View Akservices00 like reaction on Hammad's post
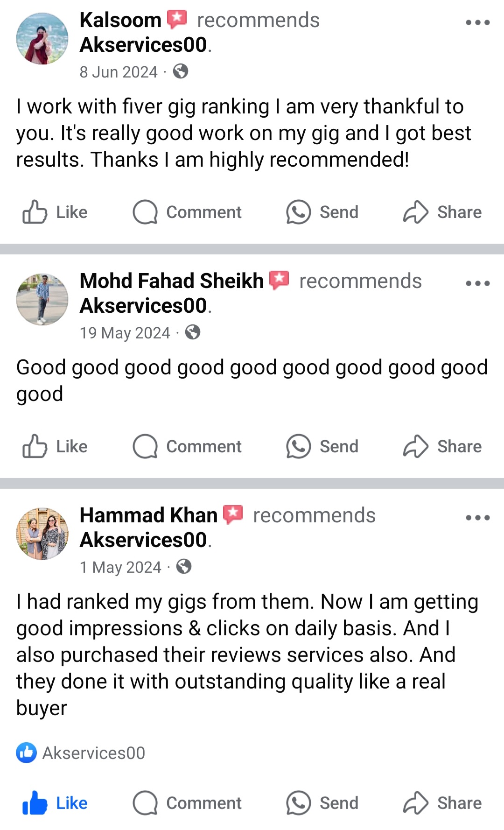This screenshot has height=830, width=504. click(x=81, y=753)
